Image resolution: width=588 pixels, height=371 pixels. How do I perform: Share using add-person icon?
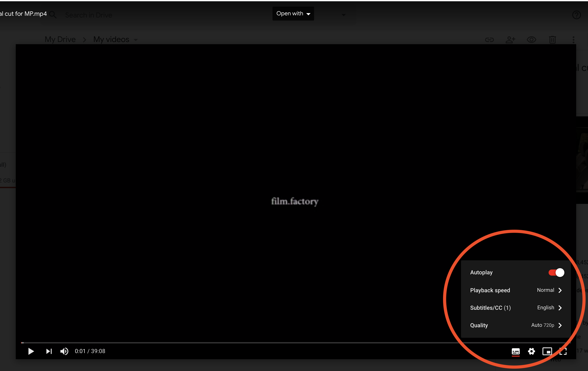point(510,40)
